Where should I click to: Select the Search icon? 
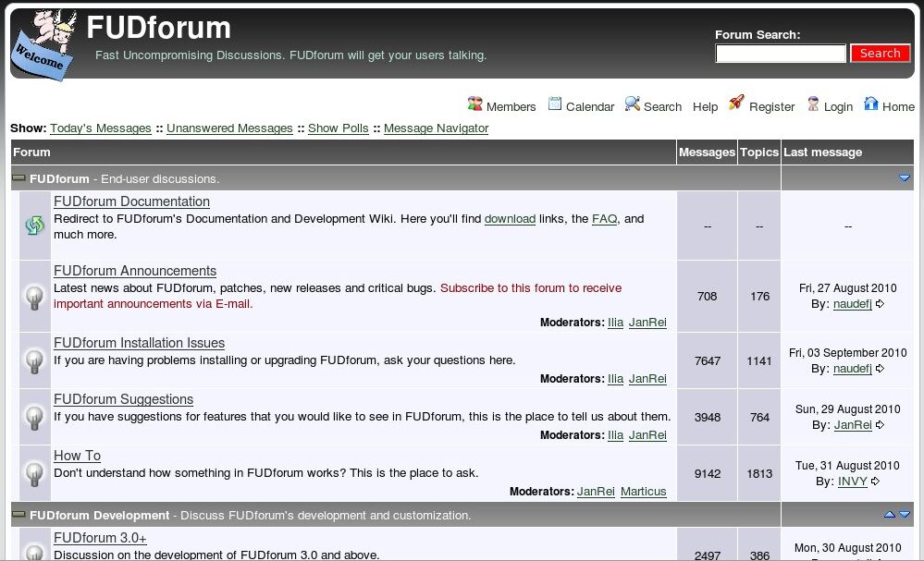(x=632, y=104)
